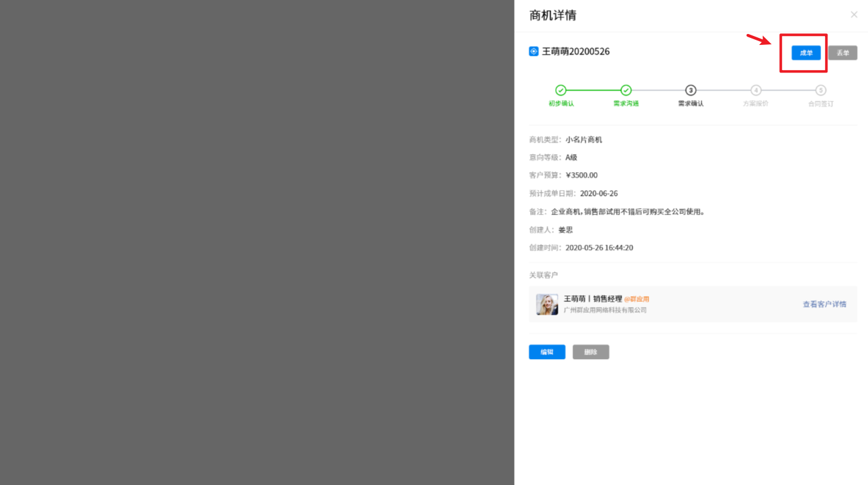Select the step 5 circle above 合同签订
The image size is (868, 485).
click(x=821, y=91)
